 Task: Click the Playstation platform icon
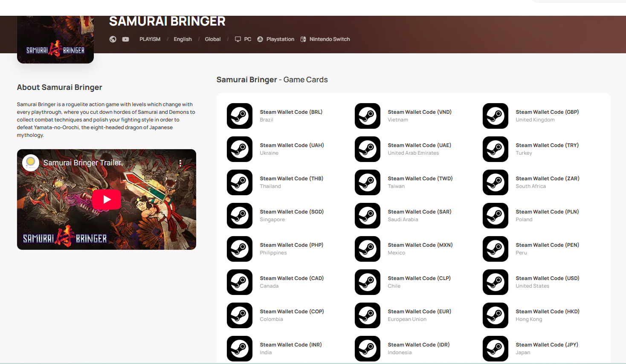pos(260,39)
